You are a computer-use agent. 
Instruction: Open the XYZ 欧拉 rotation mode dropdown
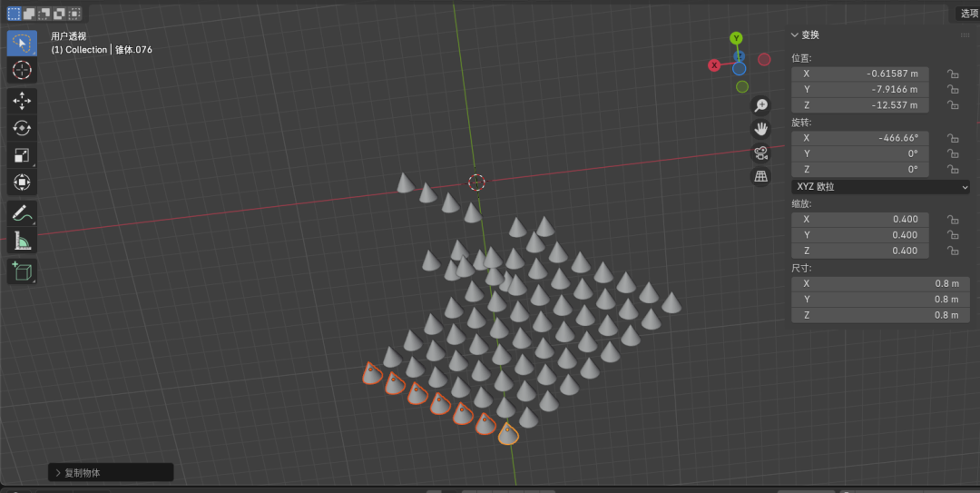point(880,186)
